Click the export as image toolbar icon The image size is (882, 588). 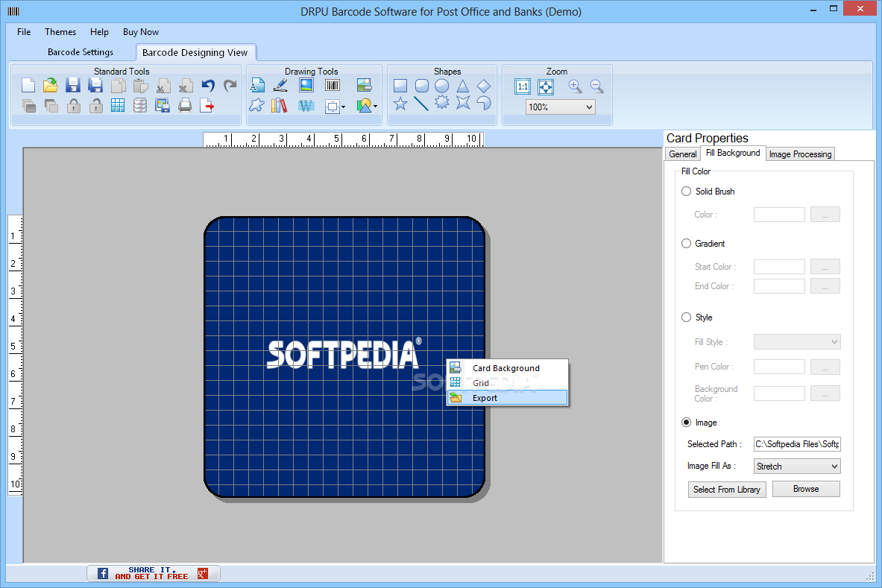click(x=163, y=105)
